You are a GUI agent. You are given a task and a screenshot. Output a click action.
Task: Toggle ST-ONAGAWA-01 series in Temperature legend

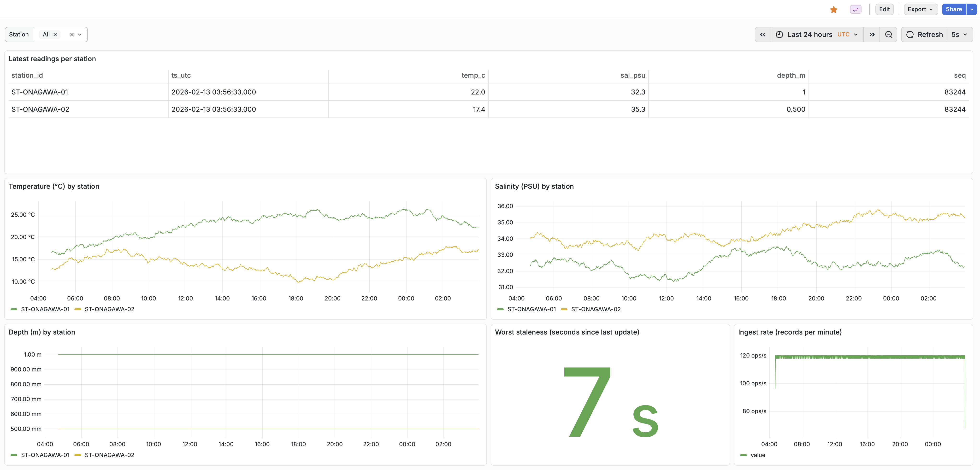coord(45,309)
